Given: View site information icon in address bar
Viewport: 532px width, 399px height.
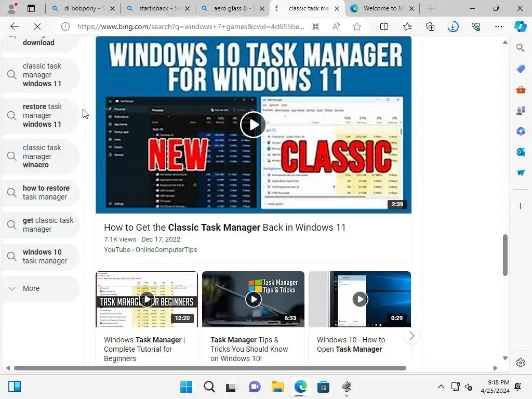Looking at the screenshot, I should 65,26.
